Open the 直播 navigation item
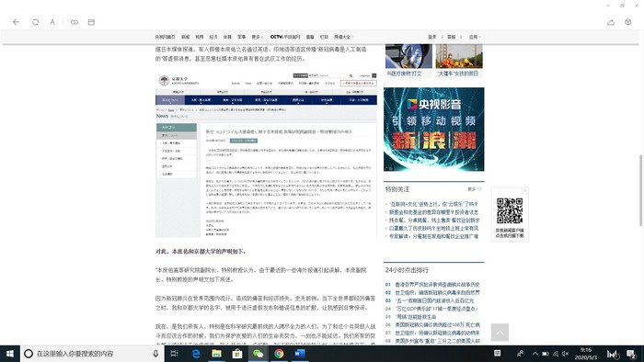644x362 pixels. tap(310, 37)
